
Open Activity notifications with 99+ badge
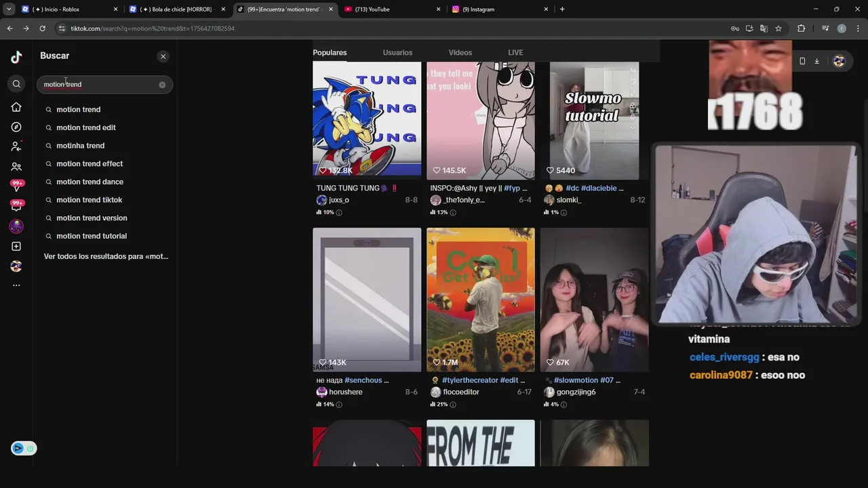coord(16,186)
